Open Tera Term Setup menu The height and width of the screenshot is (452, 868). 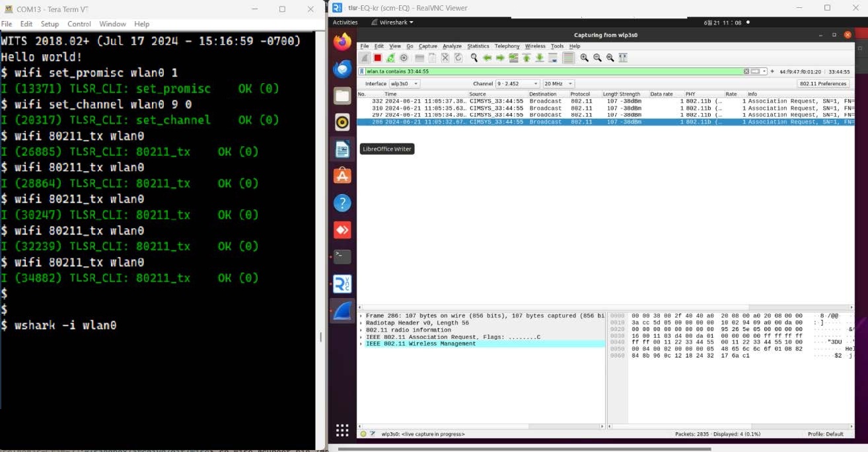click(x=50, y=24)
